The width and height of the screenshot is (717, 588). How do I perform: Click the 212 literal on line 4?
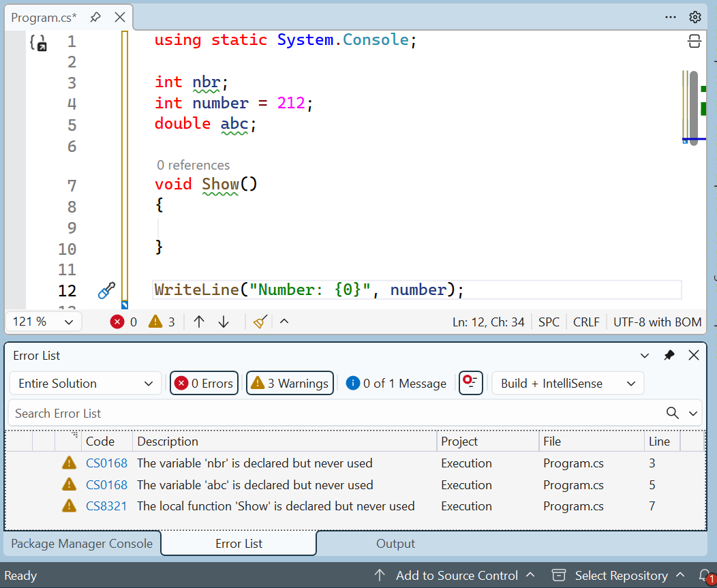291,103
